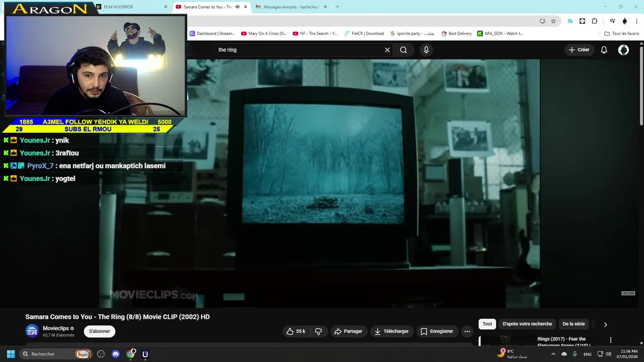
Task: Open the Chrome extensions puzzle icon
Action: click(x=595, y=21)
